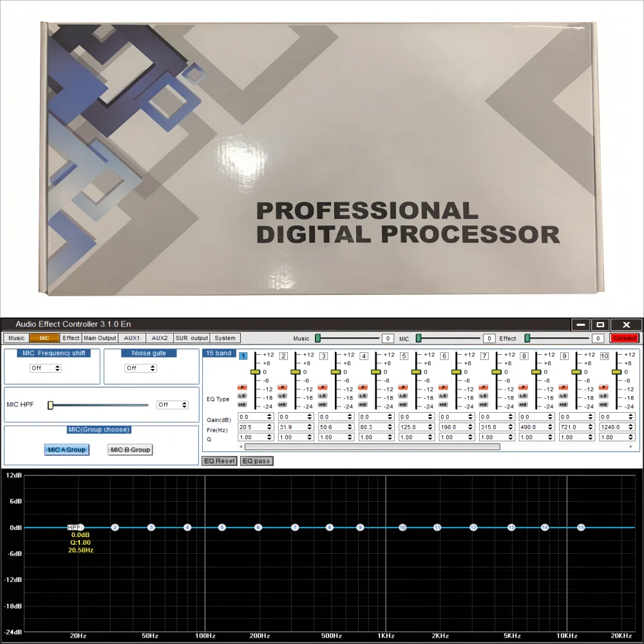This screenshot has width=644, height=644.
Task: Click the Music volume slider handle
Action: [x=317, y=338]
